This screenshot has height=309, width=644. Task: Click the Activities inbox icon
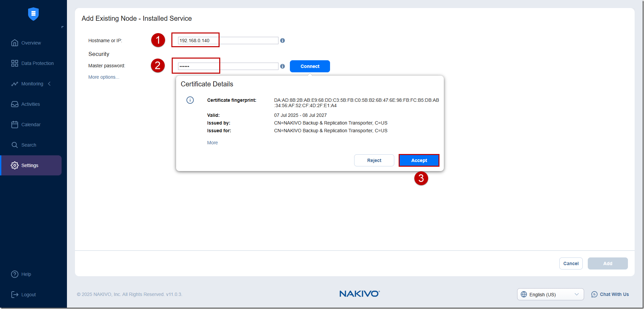14,104
